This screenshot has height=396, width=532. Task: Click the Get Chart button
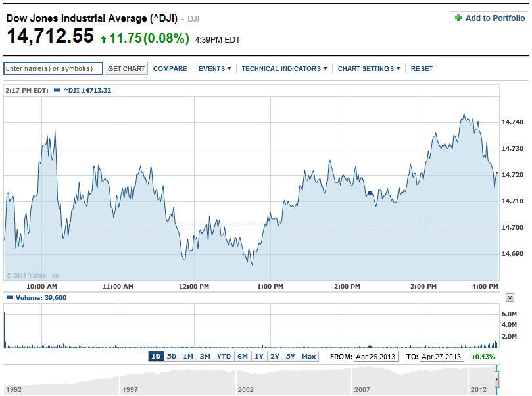(x=126, y=68)
